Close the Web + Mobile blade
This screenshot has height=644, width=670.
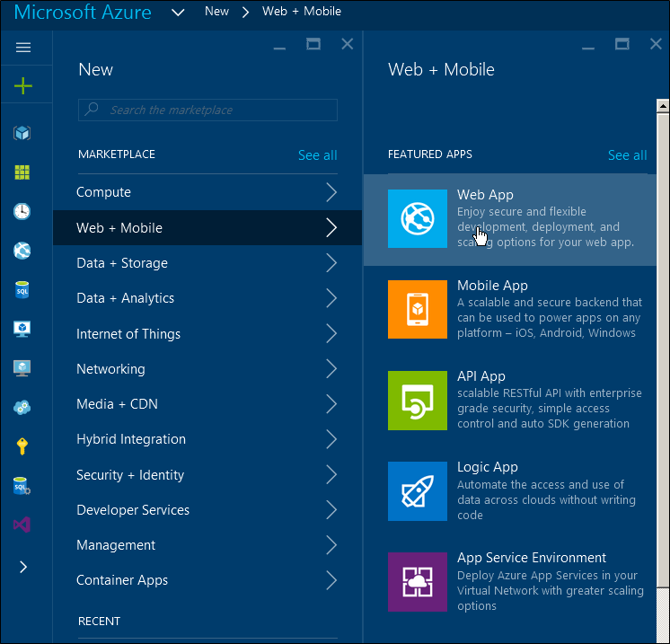[656, 44]
